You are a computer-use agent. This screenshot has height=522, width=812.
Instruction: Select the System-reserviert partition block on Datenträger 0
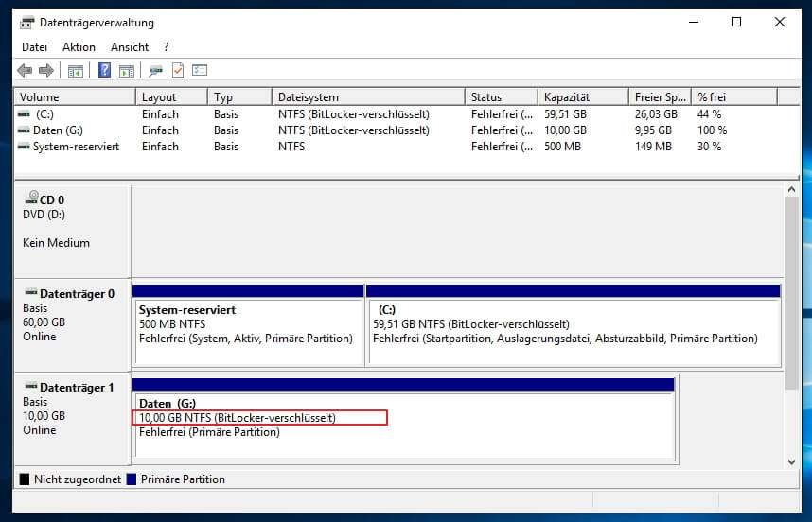pos(248,325)
